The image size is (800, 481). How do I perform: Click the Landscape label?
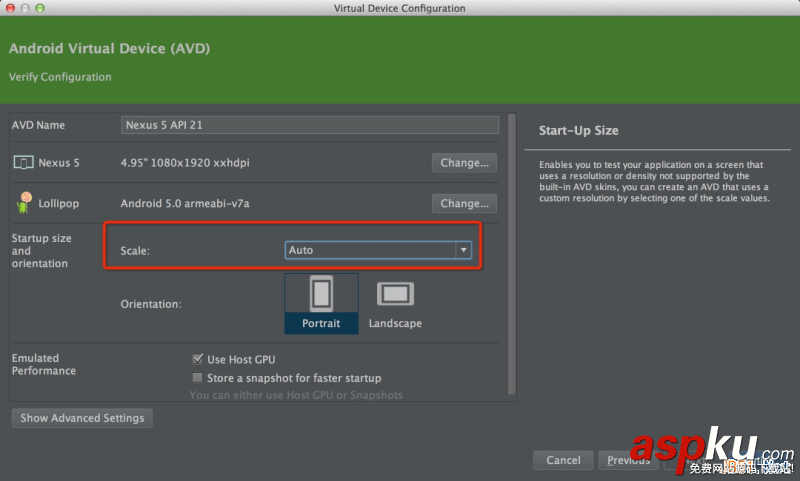coord(395,323)
